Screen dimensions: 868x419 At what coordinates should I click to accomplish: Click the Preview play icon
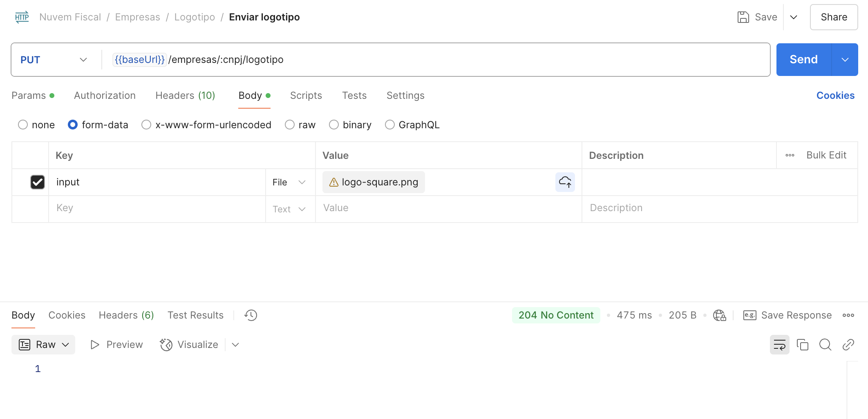pyautogui.click(x=95, y=345)
